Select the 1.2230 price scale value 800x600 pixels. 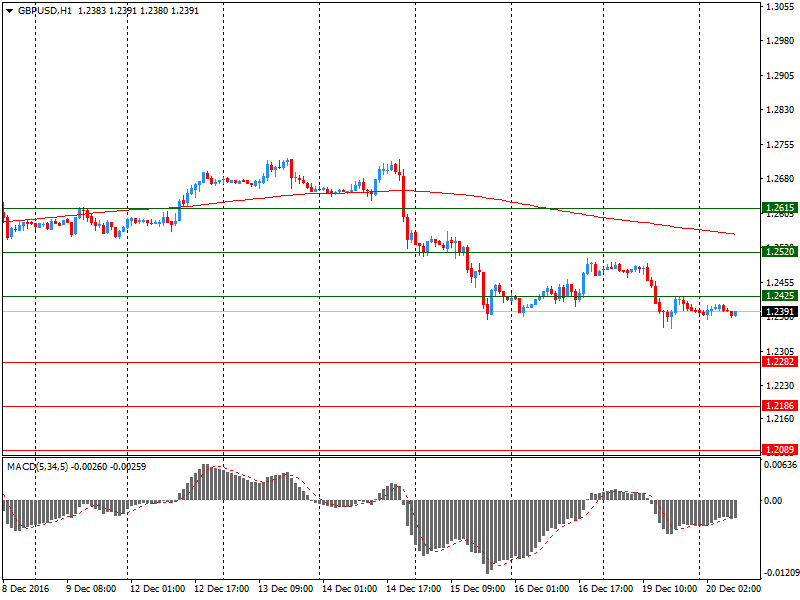[781, 386]
